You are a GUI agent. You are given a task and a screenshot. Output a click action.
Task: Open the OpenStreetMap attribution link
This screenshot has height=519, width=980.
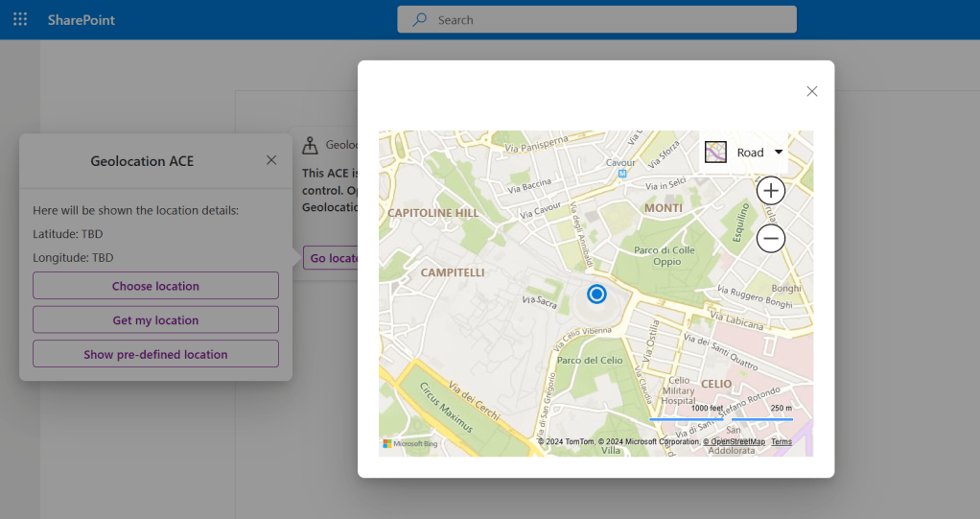pyautogui.click(x=734, y=442)
